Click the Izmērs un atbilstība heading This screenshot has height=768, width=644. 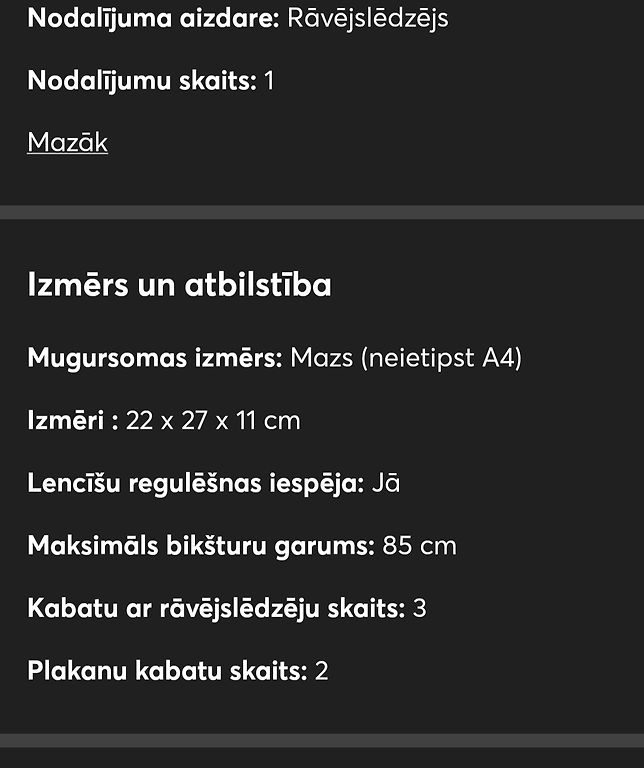click(x=179, y=284)
